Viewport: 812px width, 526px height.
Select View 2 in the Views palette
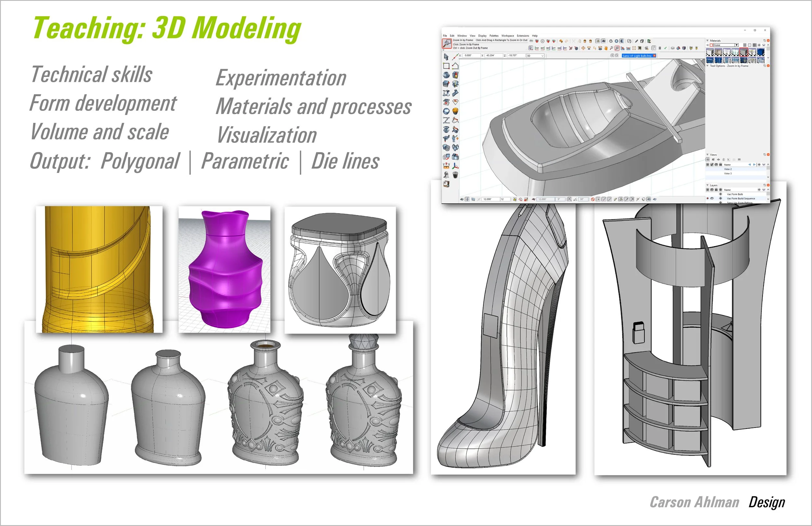click(728, 169)
